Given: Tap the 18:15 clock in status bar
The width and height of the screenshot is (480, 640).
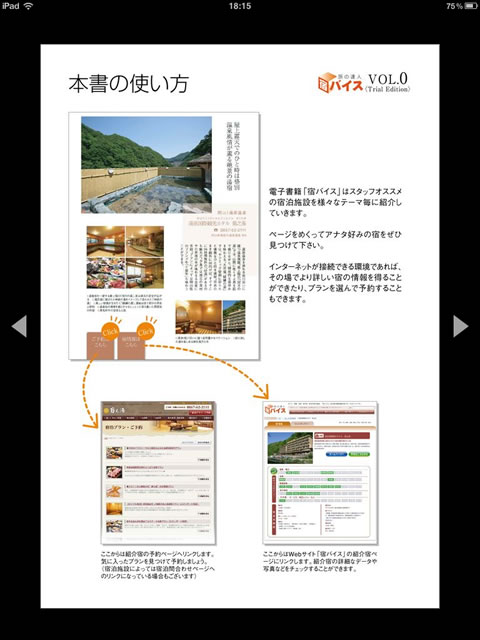Looking at the screenshot, I should (x=240, y=6).
